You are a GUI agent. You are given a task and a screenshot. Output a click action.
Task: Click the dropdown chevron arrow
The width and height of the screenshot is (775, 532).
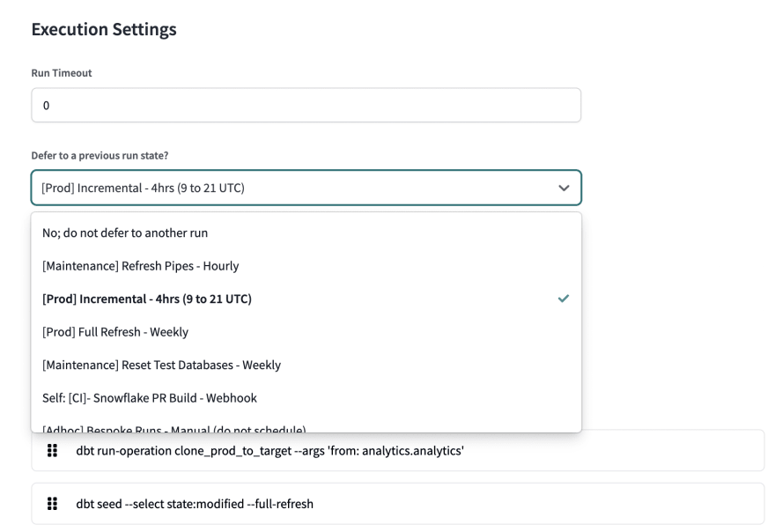click(x=564, y=188)
